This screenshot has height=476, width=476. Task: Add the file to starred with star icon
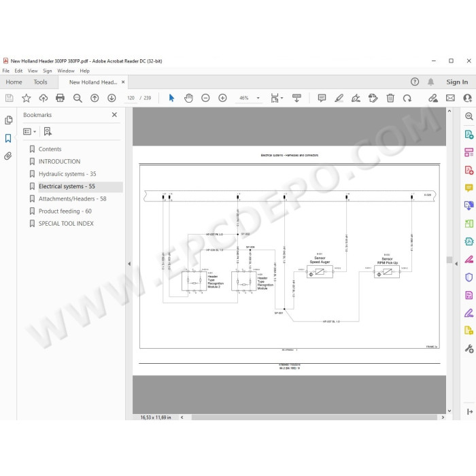coord(27,98)
